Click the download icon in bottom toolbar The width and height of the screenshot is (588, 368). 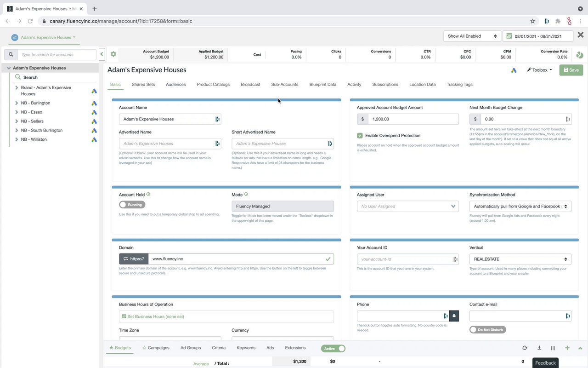(x=539, y=348)
